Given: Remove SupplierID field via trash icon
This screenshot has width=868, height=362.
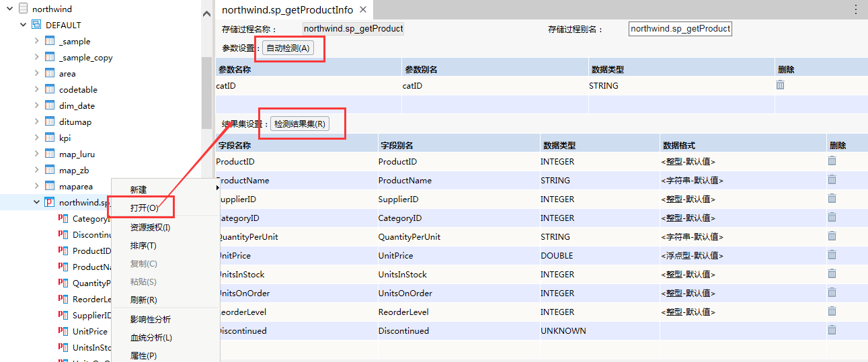Looking at the screenshot, I should click(832, 199).
